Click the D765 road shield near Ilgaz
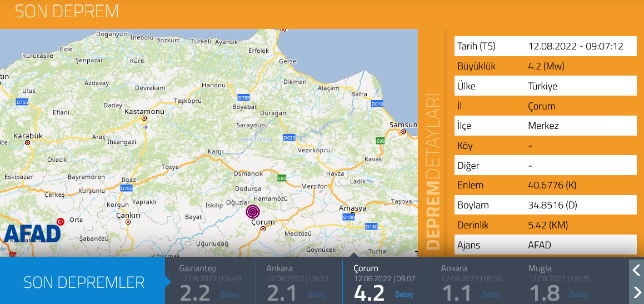This screenshot has width=644, height=304. click(x=127, y=188)
